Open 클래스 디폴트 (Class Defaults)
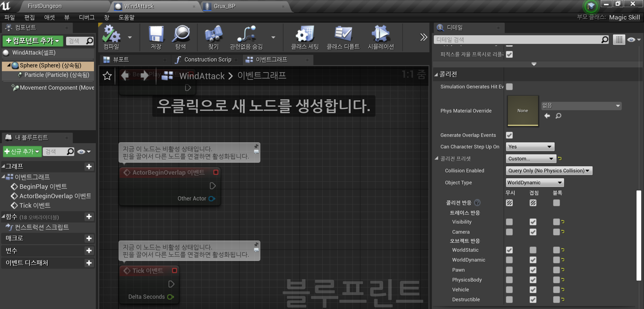This screenshot has width=644, height=309. (x=343, y=37)
